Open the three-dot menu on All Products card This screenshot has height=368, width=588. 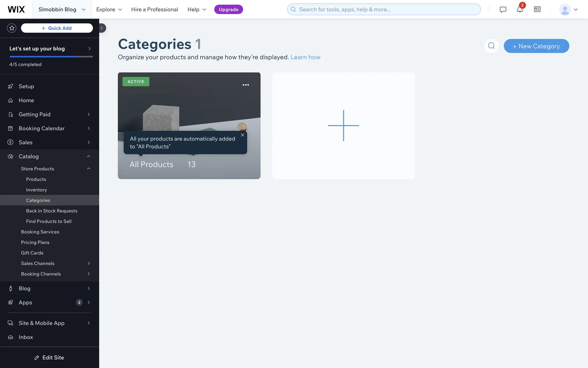click(246, 85)
